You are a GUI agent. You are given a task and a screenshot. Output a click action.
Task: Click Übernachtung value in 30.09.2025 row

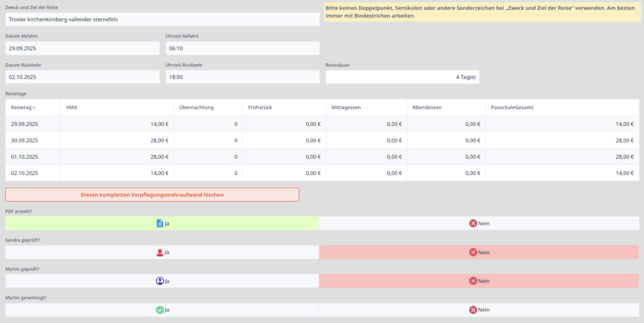pyautogui.click(x=208, y=140)
